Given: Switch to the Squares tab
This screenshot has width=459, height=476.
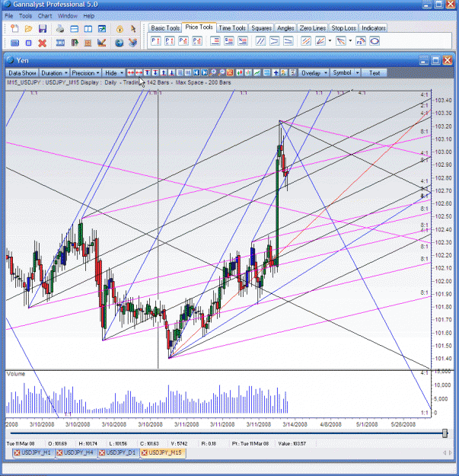Looking at the screenshot, I should (261, 28).
